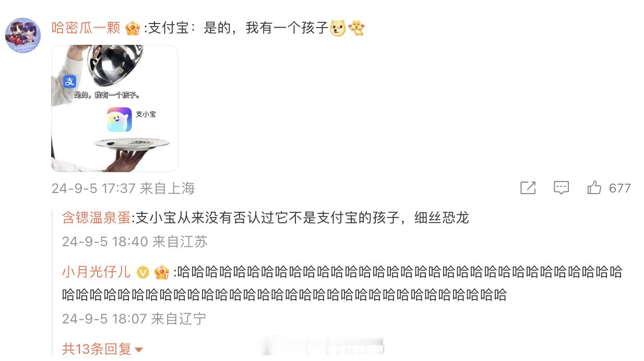Like the comment using the thumbs-up icon

(x=594, y=188)
